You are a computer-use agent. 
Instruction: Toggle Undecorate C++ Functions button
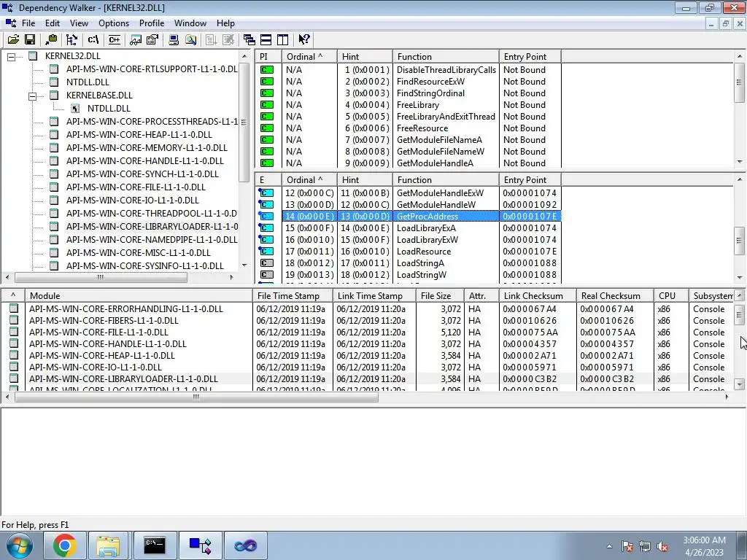[115, 39]
